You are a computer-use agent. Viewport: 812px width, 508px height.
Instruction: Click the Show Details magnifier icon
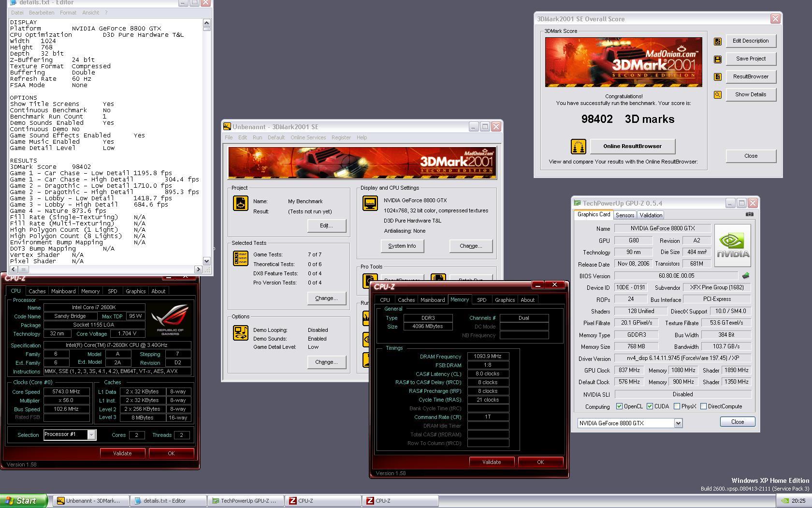[x=718, y=95]
